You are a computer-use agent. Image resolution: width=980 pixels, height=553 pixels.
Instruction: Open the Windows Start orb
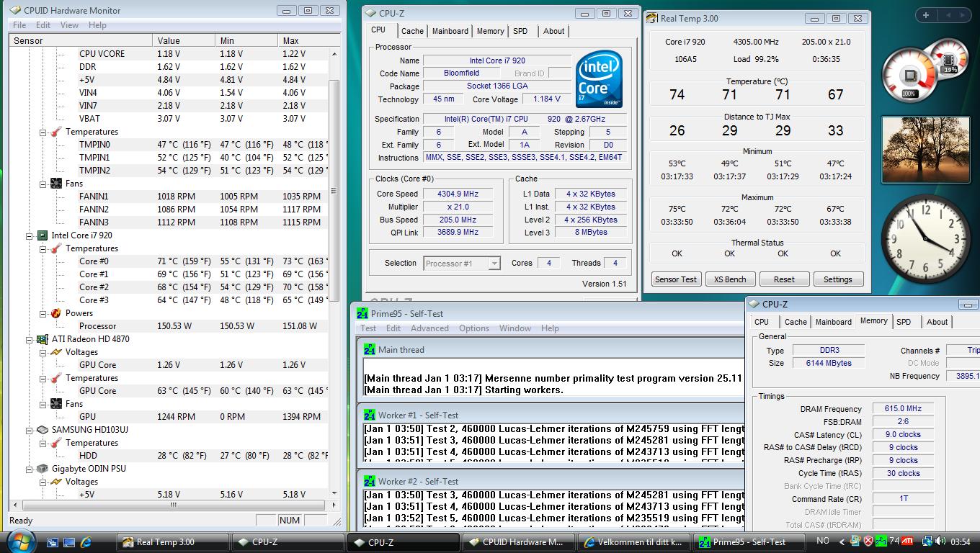pyautogui.click(x=19, y=541)
